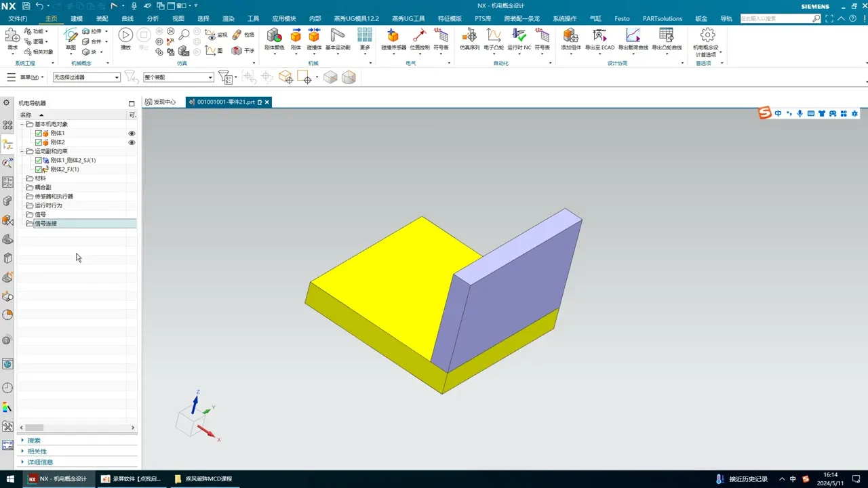Uncheck the 刚体1 checkbox in navigator

point(39,134)
